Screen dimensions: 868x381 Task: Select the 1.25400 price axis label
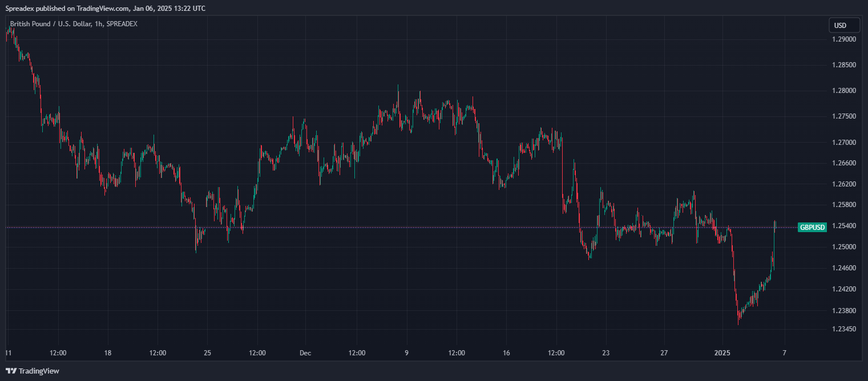coord(844,226)
